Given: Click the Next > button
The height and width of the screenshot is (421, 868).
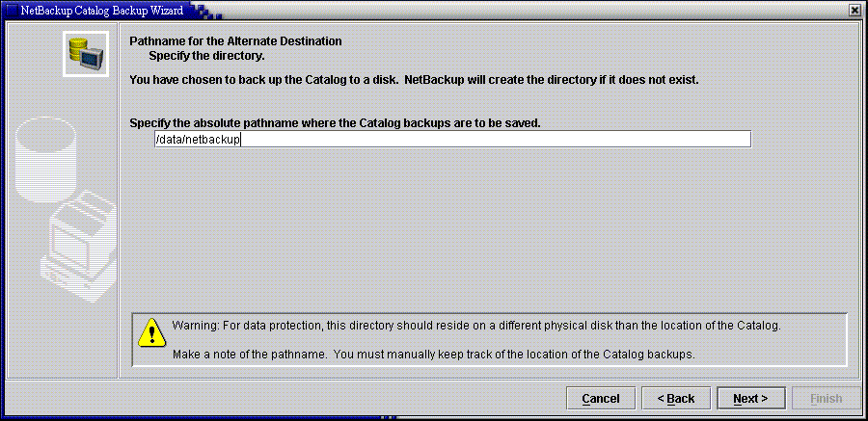Looking at the screenshot, I should pyautogui.click(x=750, y=398).
